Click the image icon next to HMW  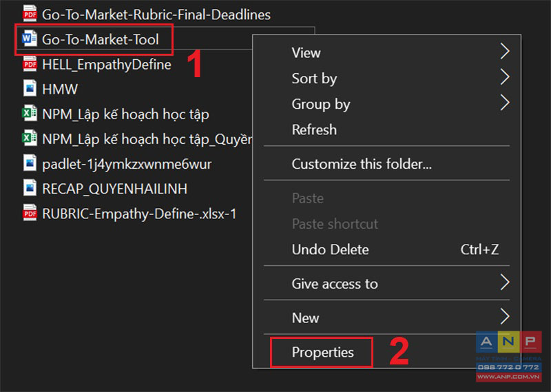pyautogui.click(x=30, y=89)
